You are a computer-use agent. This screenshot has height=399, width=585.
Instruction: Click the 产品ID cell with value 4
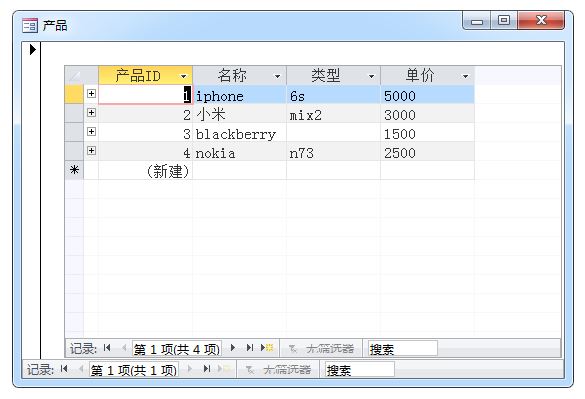[146, 152]
